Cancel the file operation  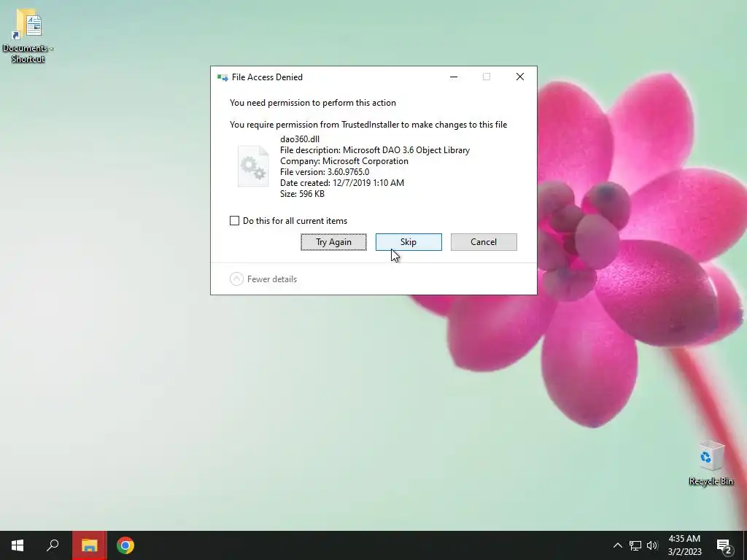pos(484,242)
